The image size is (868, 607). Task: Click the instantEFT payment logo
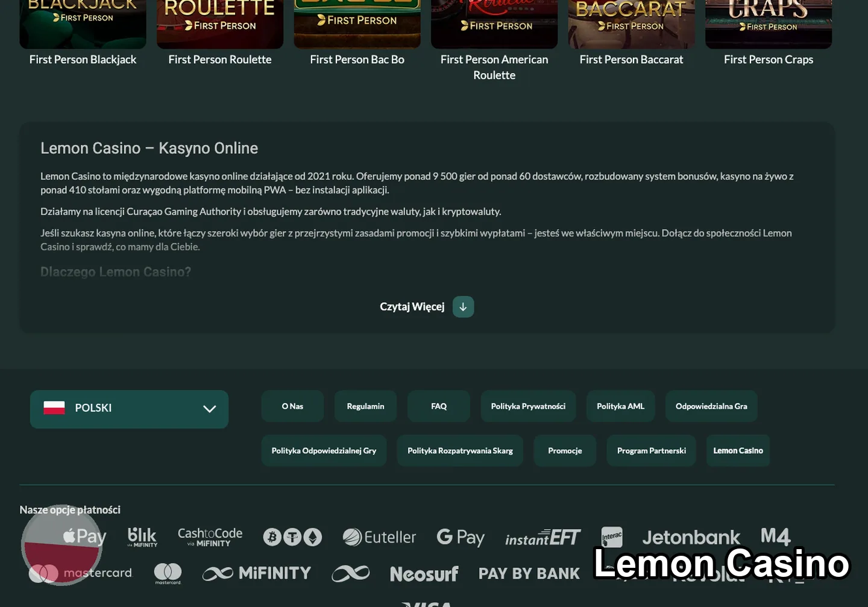[542, 537]
